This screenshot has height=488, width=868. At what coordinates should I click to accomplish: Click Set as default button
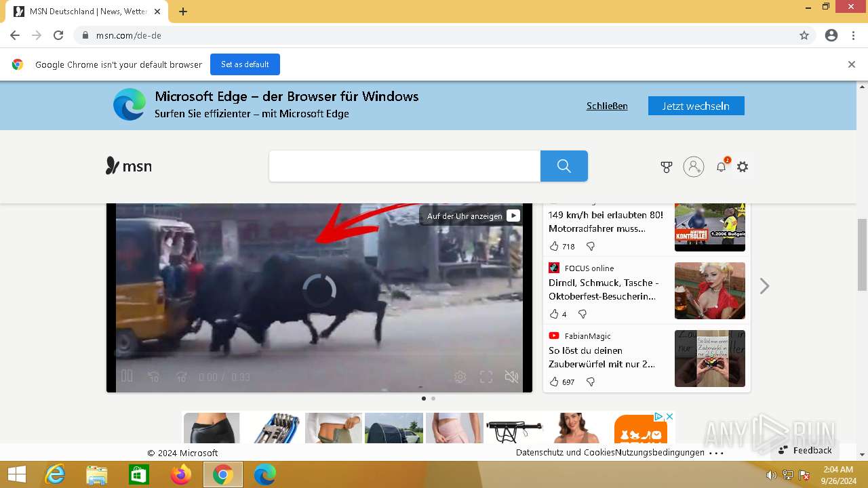point(245,64)
